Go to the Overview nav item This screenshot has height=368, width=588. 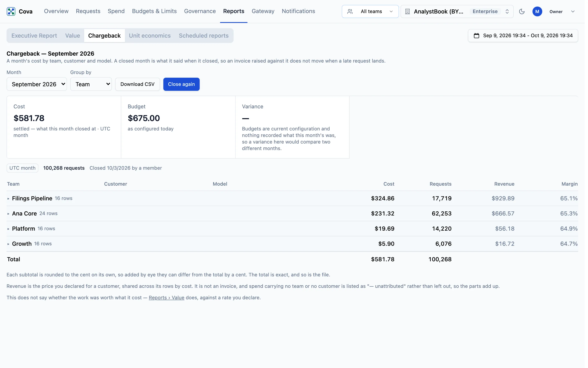tap(56, 11)
